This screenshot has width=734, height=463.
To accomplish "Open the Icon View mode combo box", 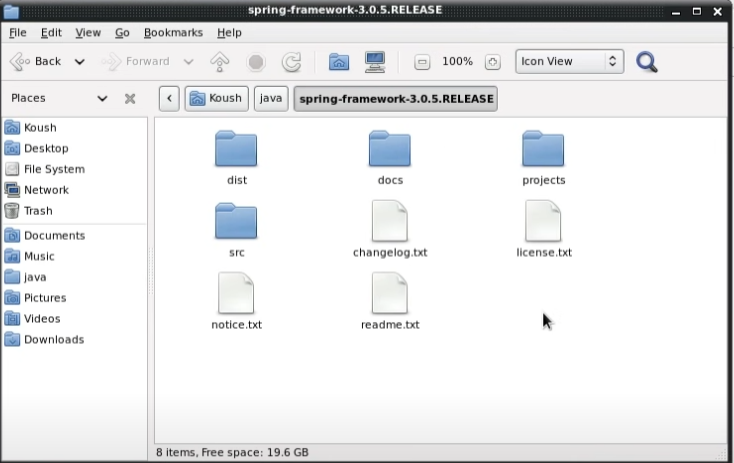I will 569,61.
